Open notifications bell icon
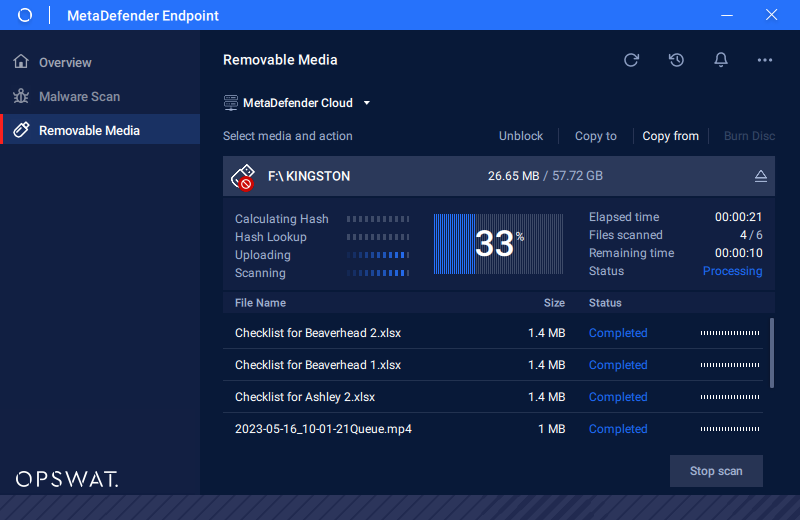 720,60
